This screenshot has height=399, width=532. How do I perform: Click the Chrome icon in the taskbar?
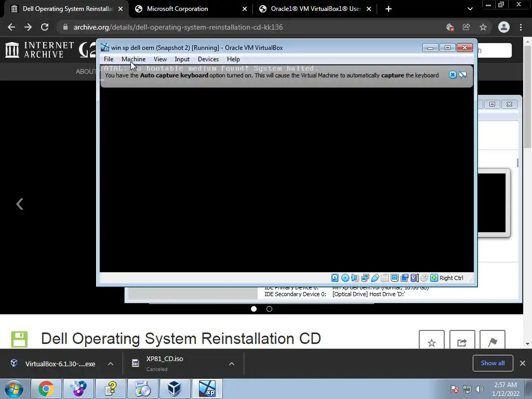coord(46,389)
